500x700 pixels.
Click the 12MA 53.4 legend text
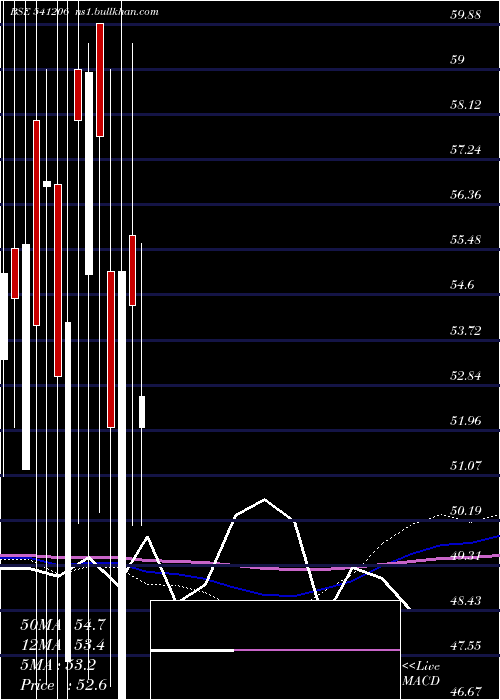(63, 645)
